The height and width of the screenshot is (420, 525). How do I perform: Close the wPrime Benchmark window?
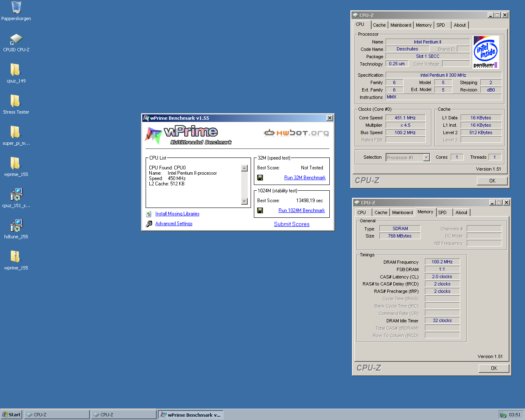click(x=329, y=118)
